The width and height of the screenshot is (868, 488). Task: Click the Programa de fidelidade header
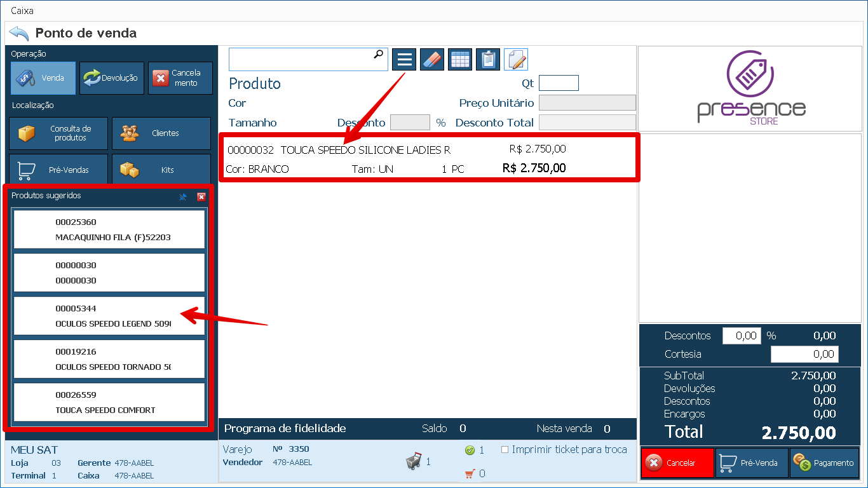(285, 428)
